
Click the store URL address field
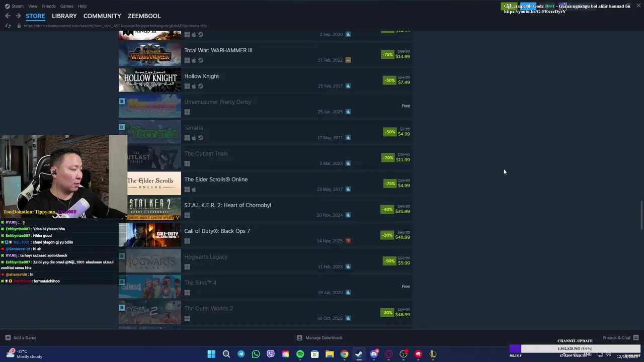pos(115,26)
